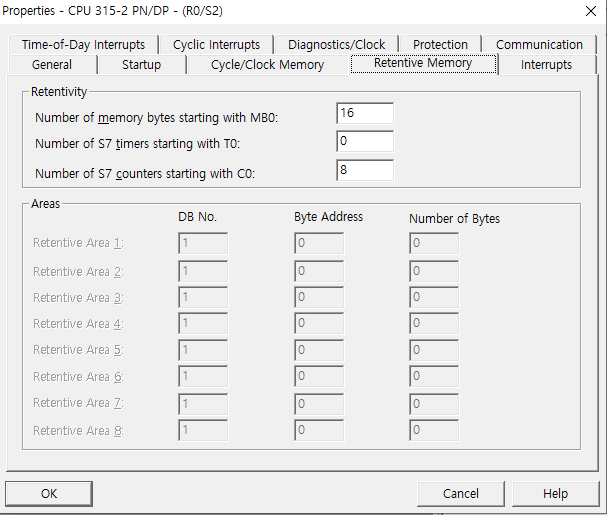607x515 pixels.
Task: Click the 'Byte Address' column header
Action: (x=328, y=217)
